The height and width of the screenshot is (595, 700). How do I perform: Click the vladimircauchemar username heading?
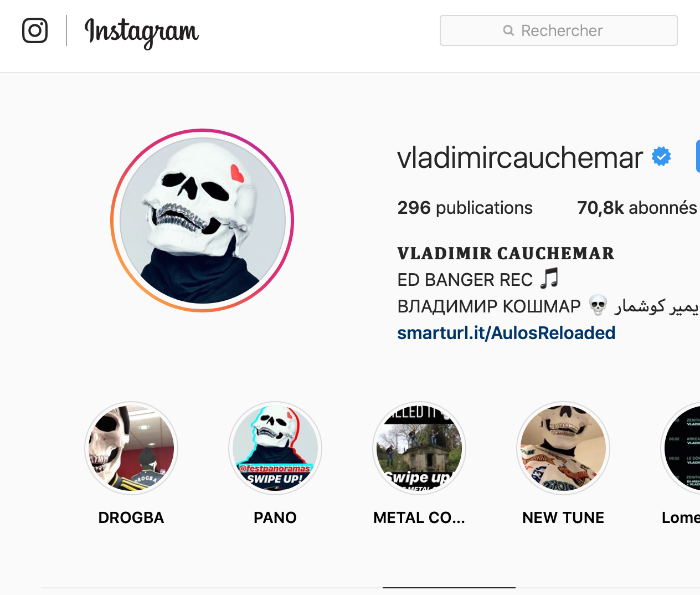pyautogui.click(x=520, y=157)
